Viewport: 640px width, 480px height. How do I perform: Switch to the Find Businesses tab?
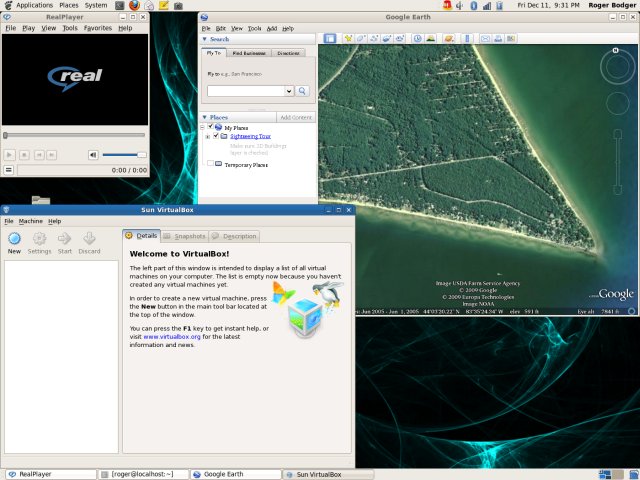point(249,53)
